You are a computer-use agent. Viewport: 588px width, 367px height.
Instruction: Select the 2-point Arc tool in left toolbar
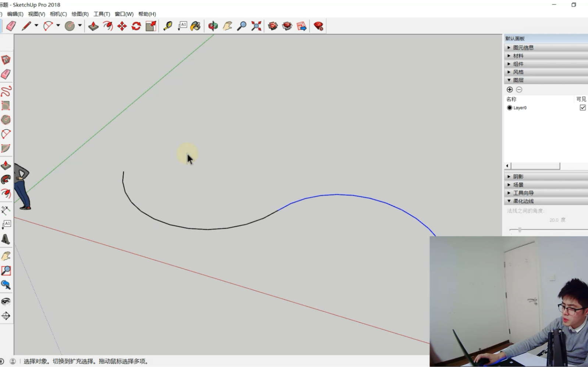click(x=6, y=134)
